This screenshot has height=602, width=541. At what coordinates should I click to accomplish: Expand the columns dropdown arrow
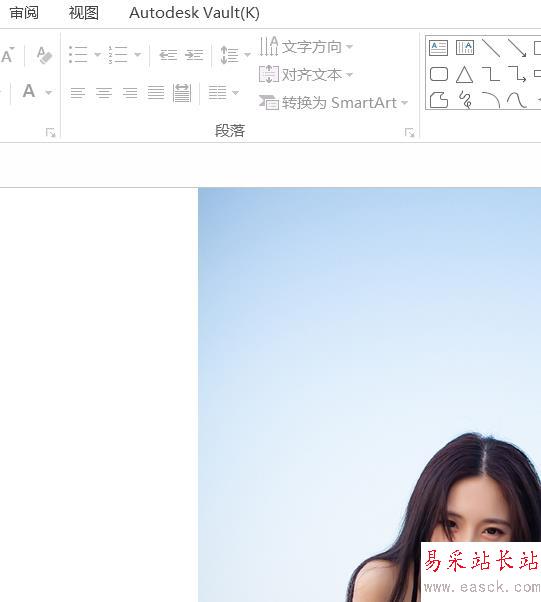coord(235,93)
